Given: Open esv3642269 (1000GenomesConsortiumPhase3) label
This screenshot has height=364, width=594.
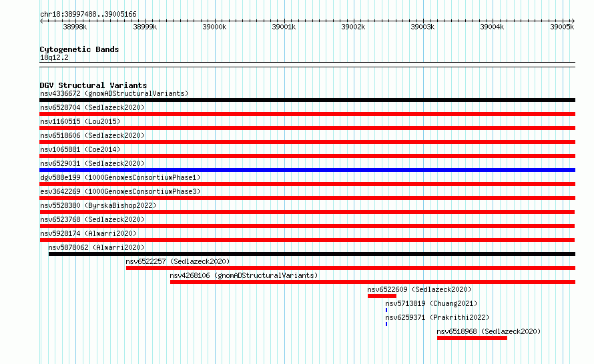Looking at the screenshot, I should (120, 191).
